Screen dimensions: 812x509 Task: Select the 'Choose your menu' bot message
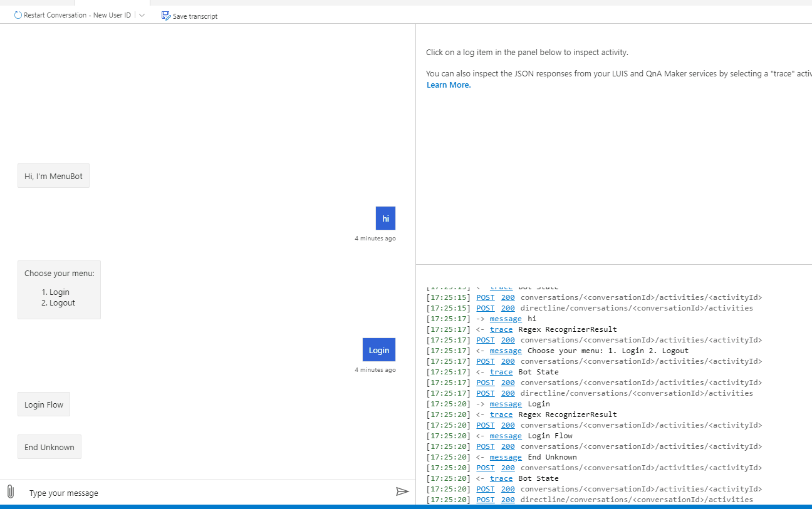click(59, 289)
